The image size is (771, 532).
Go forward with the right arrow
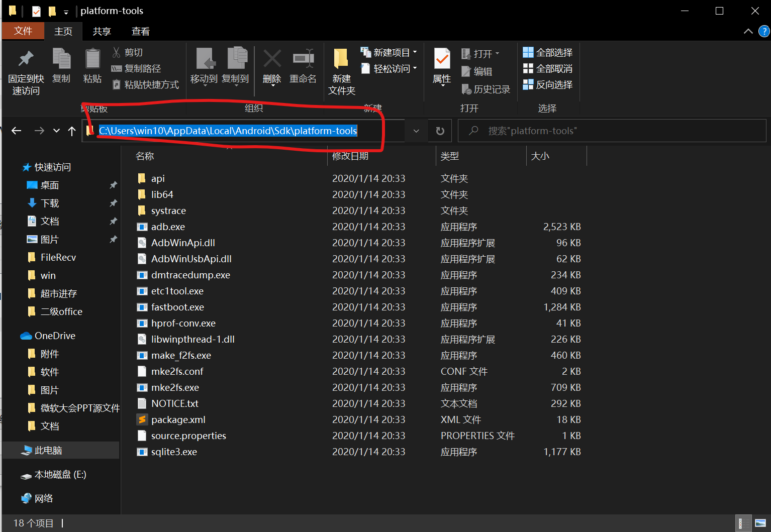pyautogui.click(x=39, y=131)
